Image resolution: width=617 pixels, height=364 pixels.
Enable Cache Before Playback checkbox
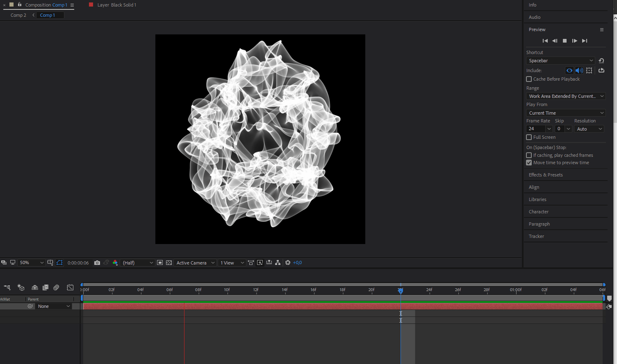click(529, 79)
